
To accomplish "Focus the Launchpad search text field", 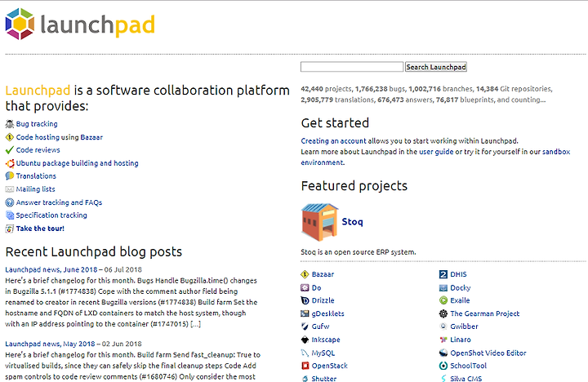I will tap(352, 67).
